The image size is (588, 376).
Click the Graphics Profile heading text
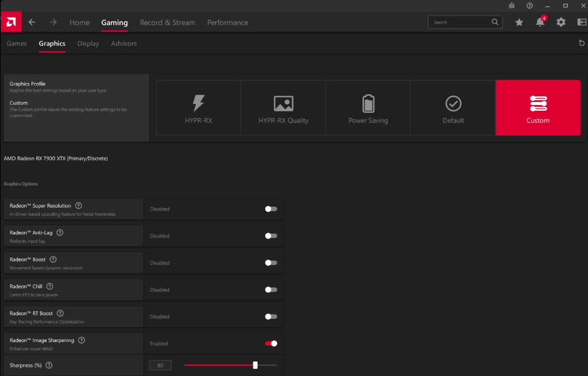[x=27, y=83]
